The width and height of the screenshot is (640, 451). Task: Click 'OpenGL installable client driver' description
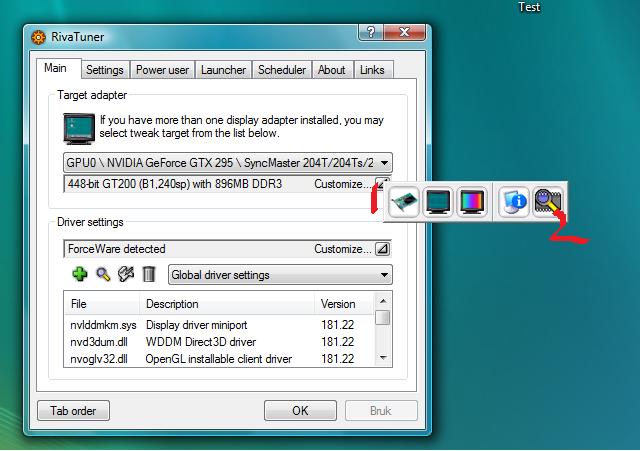point(218,359)
